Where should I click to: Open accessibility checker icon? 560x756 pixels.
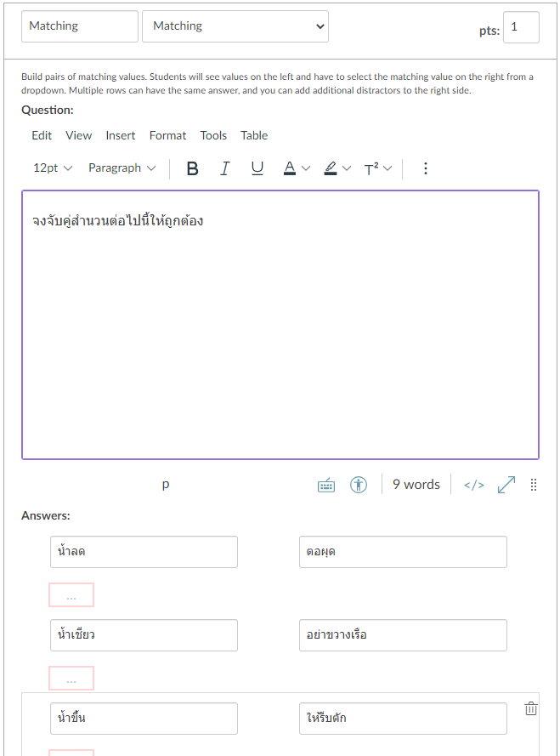pyautogui.click(x=359, y=485)
